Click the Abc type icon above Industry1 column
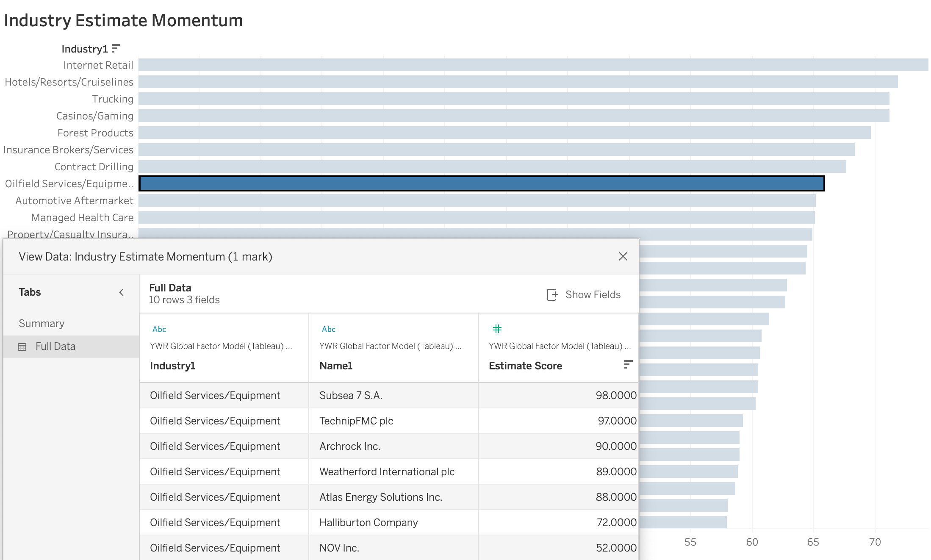This screenshot has height=560, width=931. coord(159,329)
